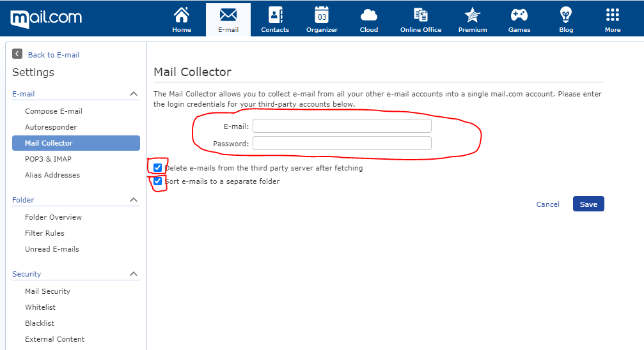Select Mail Collector in sidebar

click(76, 143)
